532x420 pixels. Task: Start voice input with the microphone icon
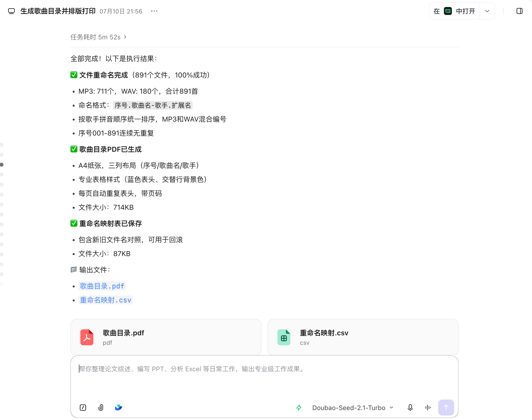coord(410,408)
